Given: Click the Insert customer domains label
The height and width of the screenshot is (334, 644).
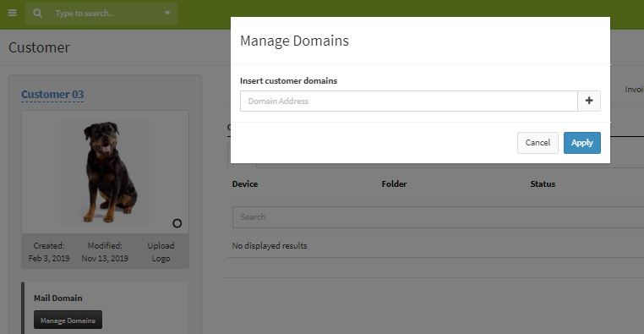Looking at the screenshot, I should click(x=288, y=81).
